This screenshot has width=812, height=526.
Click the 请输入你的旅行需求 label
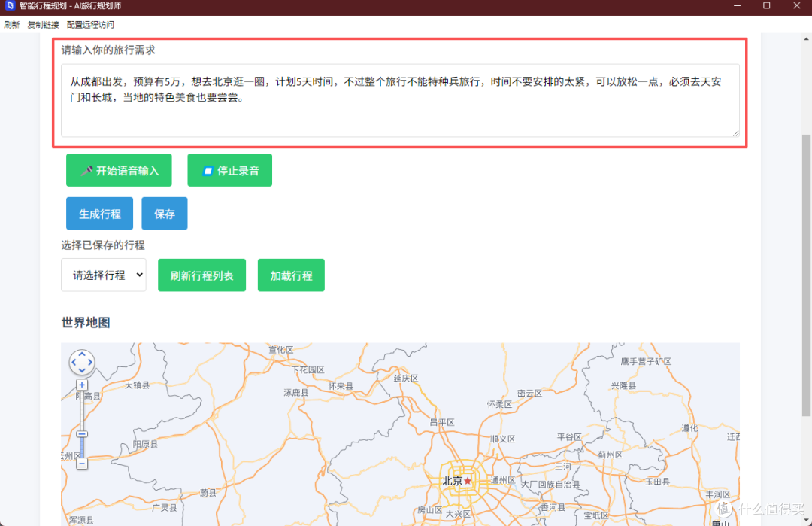[x=108, y=50]
